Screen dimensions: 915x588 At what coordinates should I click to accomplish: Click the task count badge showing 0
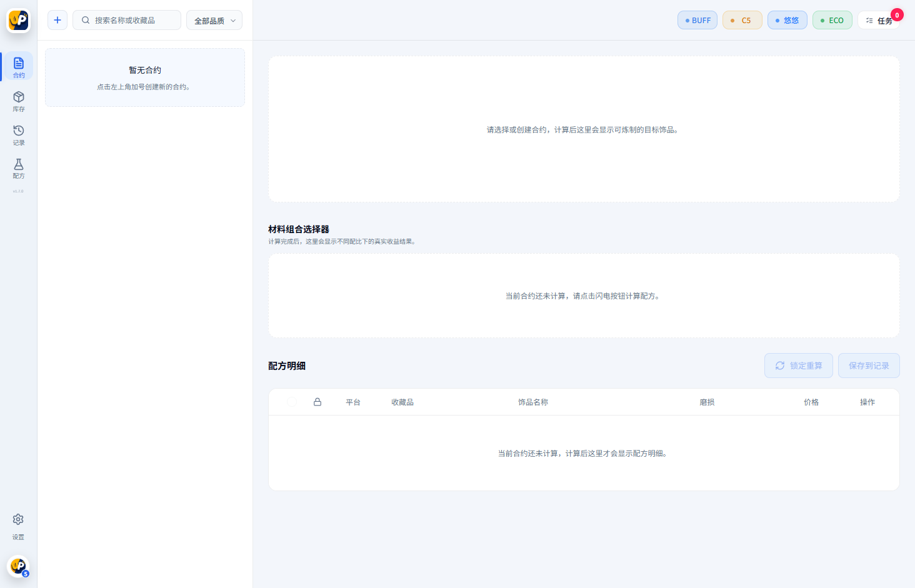[897, 14]
